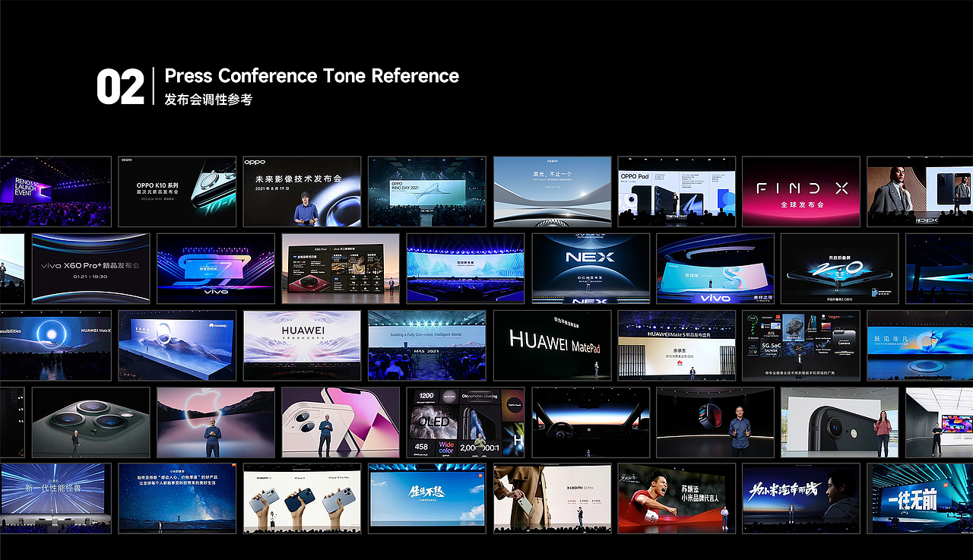Open the black iPhone with woman presenter thumbnail

[x=840, y=422]
